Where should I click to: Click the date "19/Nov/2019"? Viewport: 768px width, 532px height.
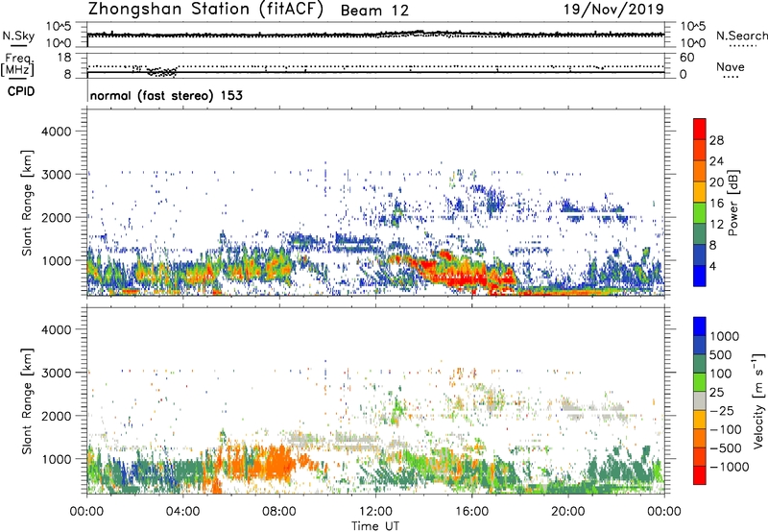click(x=613, y=9)
